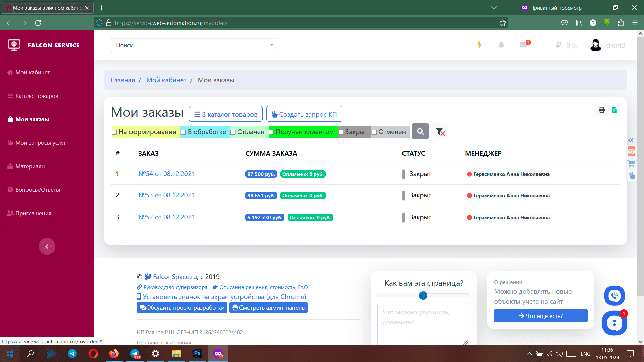
Task: Open the shopping cart side icon
Action: (631, 164)
